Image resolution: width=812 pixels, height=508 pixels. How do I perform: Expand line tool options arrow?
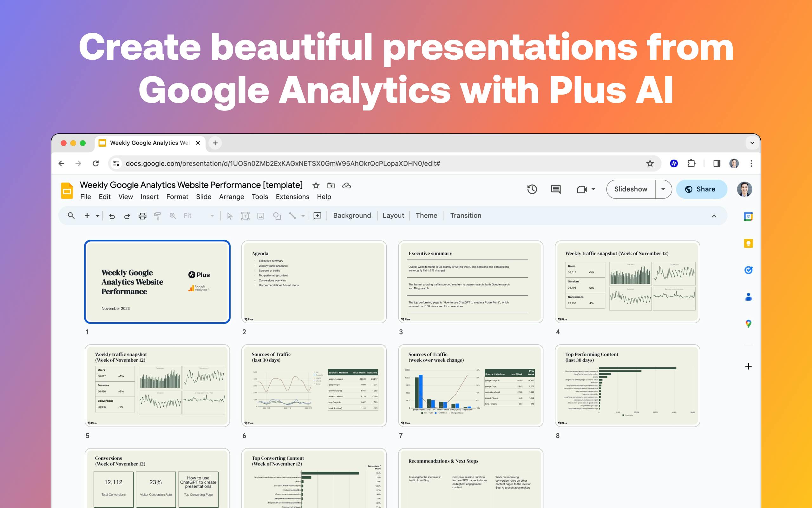[x=303, y=216]
